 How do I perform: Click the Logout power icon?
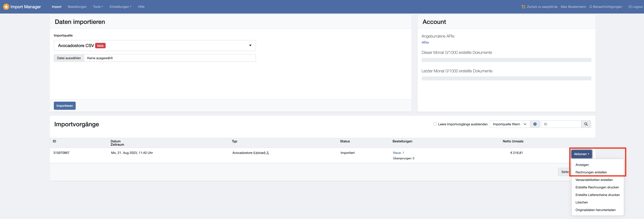(x=630, y=7)
